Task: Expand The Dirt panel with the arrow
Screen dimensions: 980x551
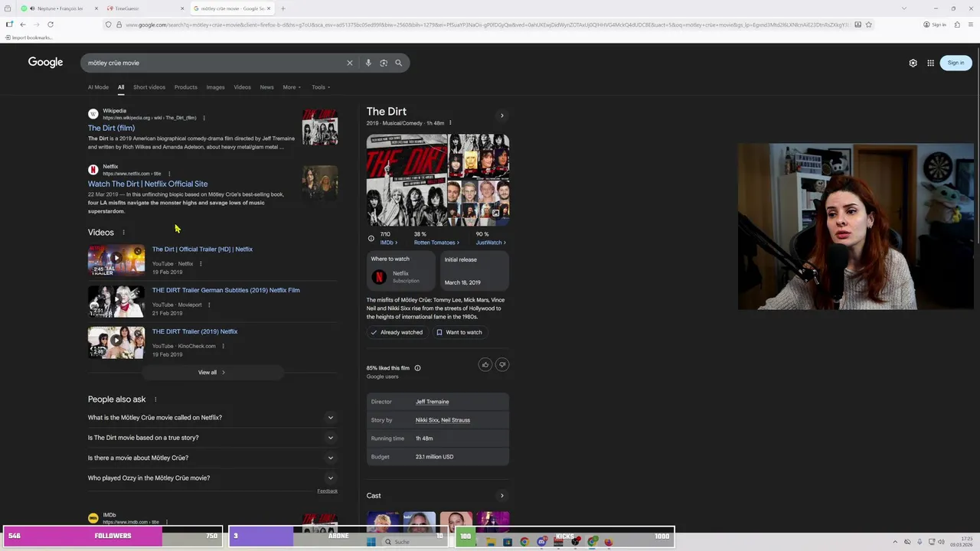Action: (x=502, y=116)
